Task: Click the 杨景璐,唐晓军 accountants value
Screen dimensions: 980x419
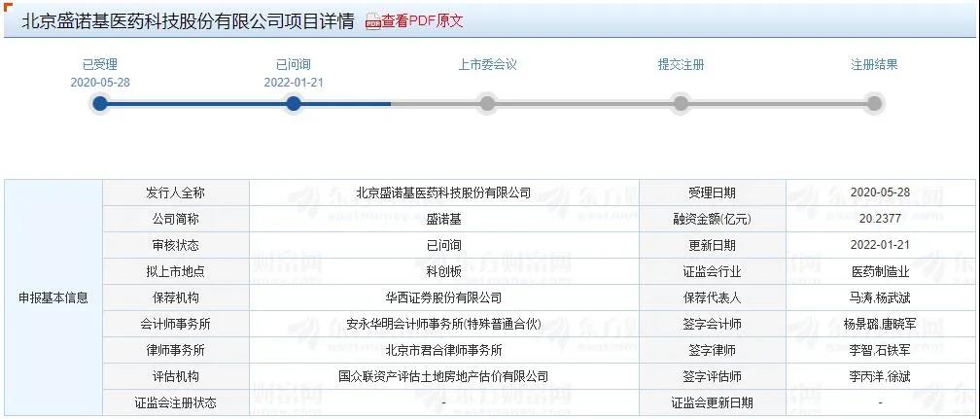Action: (x=881, y=324)
